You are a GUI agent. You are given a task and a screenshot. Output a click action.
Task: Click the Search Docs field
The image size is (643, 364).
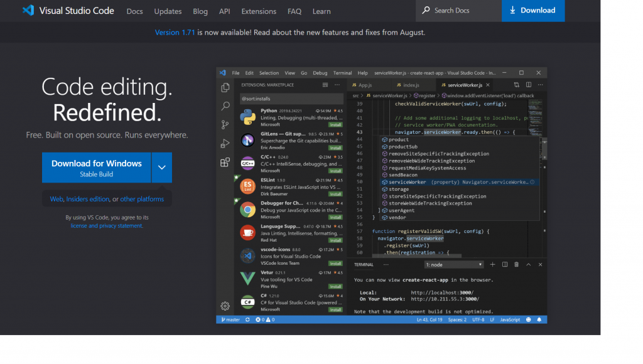click(458, 10)
